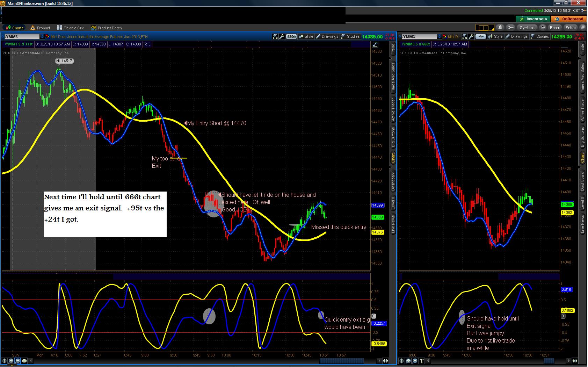Toggle left sidebar Big Buttons panel
Image resolution: width=588 pixels, height=367 pixels.
tap(393, 137)
